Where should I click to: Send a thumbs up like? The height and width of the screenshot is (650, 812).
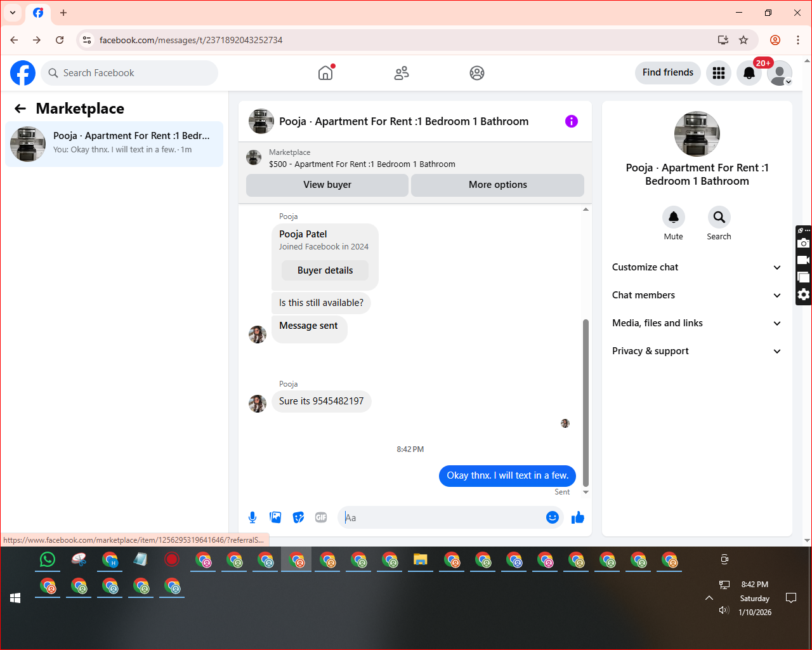(x=578, y=517)
